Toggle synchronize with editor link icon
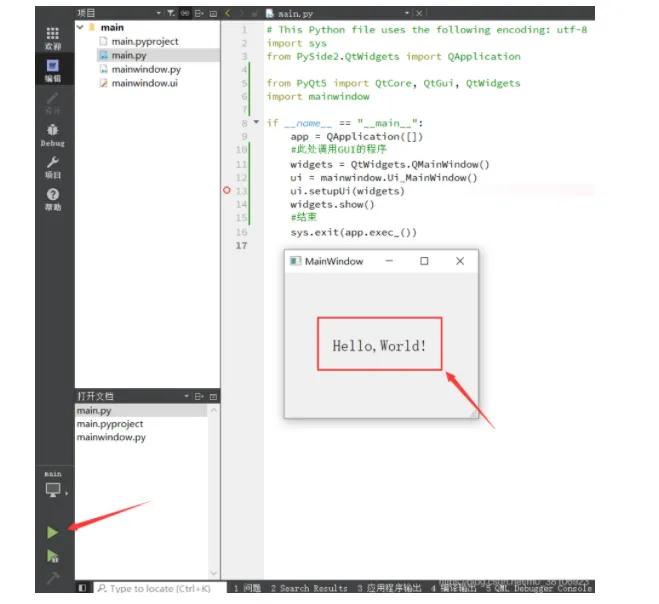This screenshot has width=659, height=604. pyautogui.click(x=185, y=13)
